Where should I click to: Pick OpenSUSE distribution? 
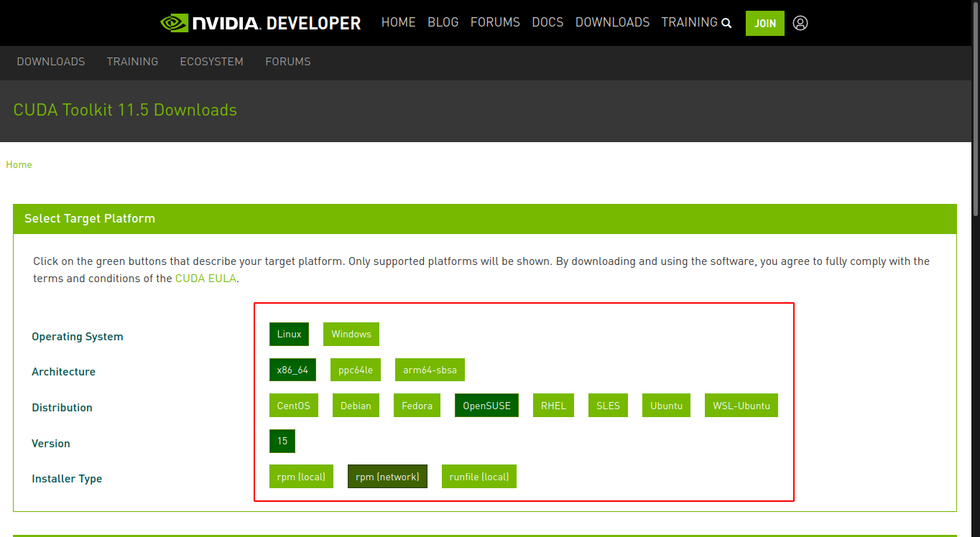[x=486, y=406]
